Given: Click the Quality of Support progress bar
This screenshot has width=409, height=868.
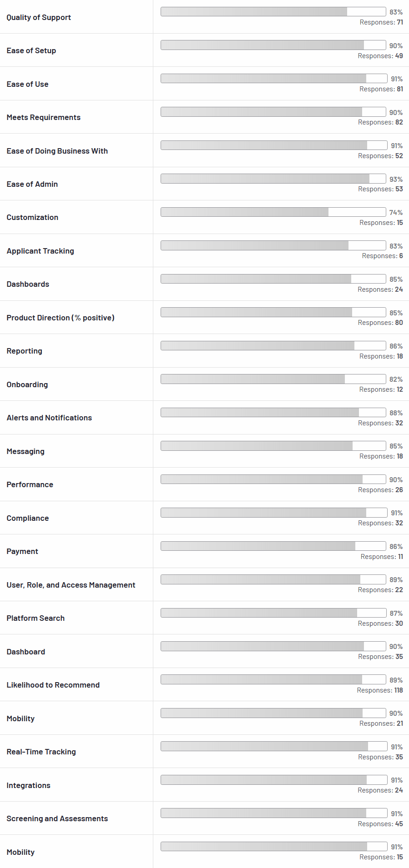Looking at the screenshot, I should coord(273,12).
